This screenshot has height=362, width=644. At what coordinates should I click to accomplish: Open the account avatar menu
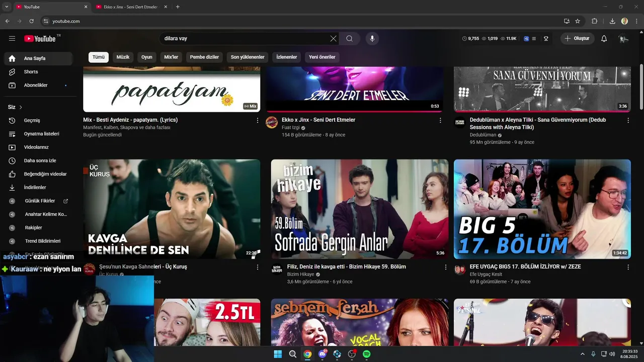pos(624,39)
